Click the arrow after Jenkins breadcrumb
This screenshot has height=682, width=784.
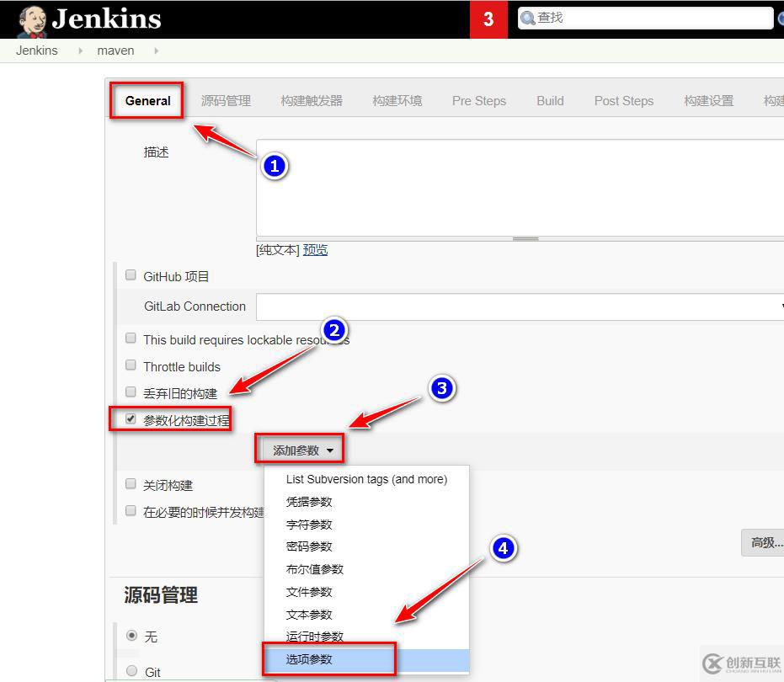pos(81,51)
